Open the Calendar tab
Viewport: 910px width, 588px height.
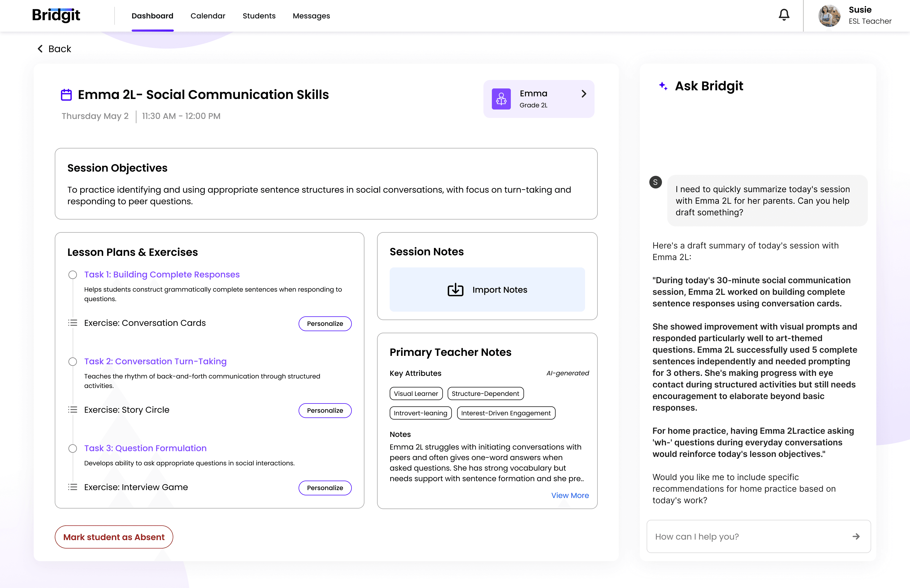coord(208,16)
